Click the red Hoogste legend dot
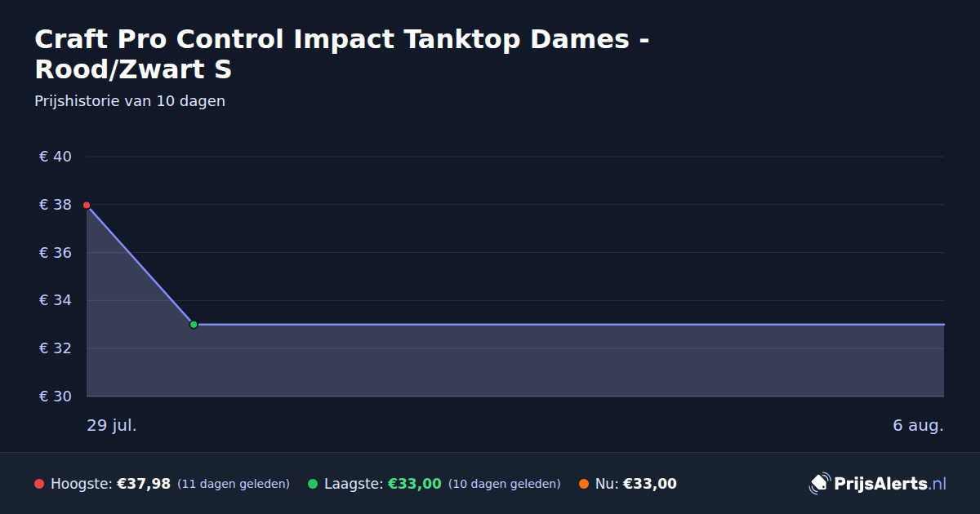Screen dimensions: 980x514 pos(39,484)
